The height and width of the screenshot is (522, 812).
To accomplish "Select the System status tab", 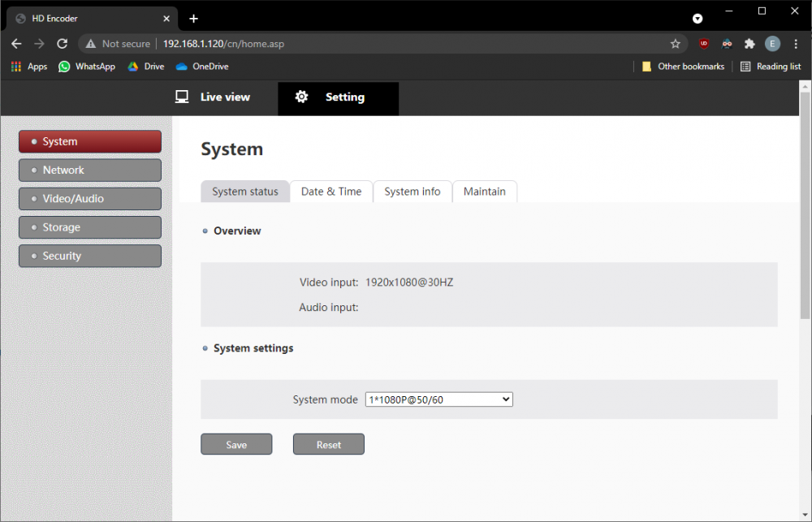I will [x=245, y=191].
